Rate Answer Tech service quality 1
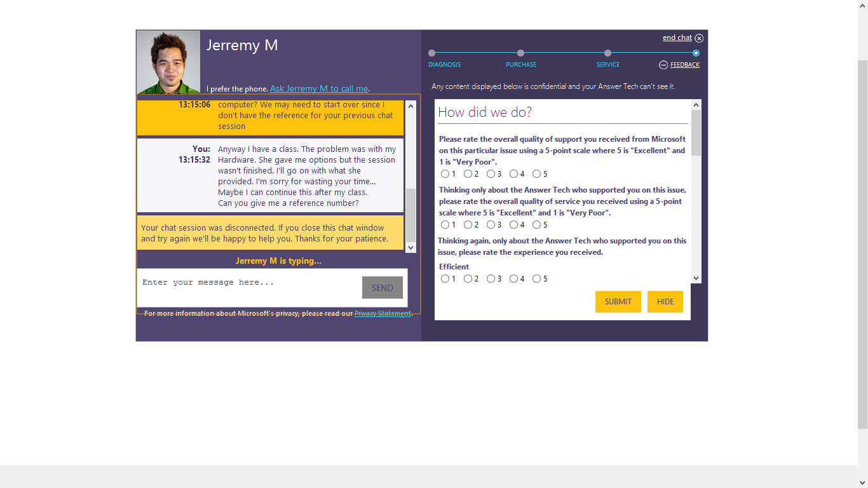This screenshot has width=868, height=488. pyautogui.click(x=445, y=225)
